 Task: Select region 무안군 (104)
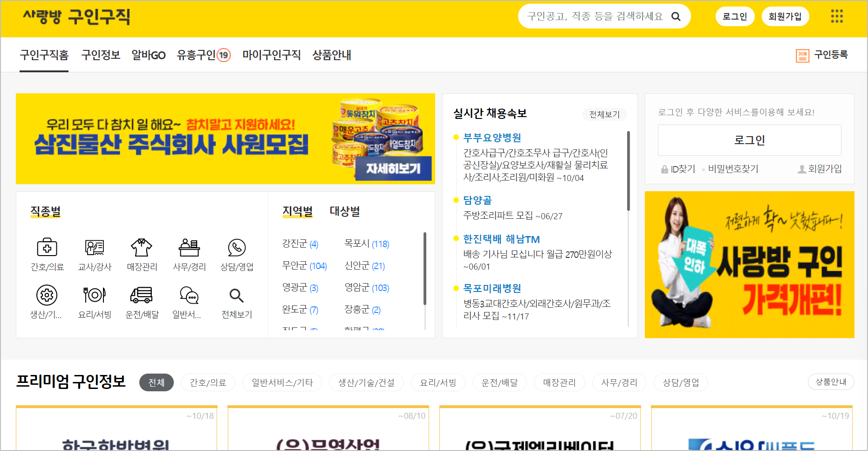(304, 266)
